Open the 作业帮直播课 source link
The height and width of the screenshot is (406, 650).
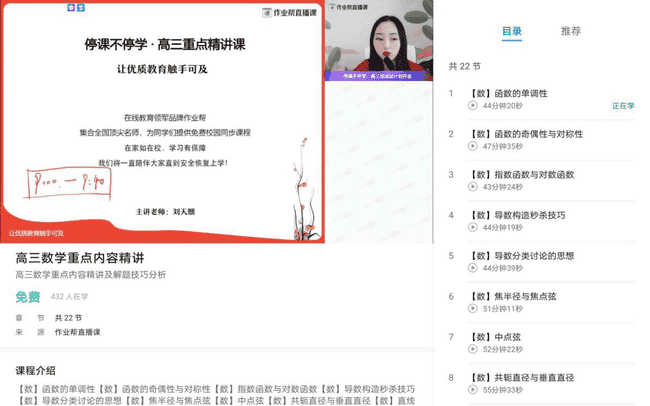coord(78,332)
